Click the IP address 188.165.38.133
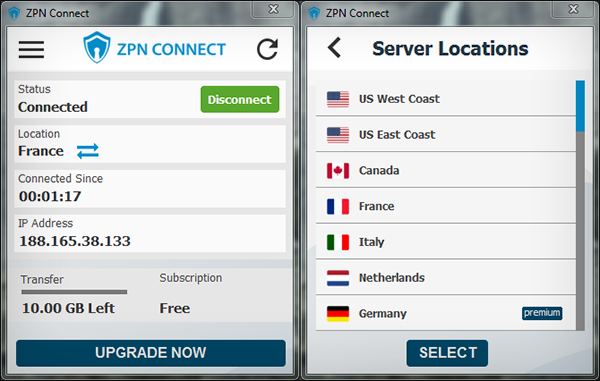Viewport: 600px width, 381px height. click(75, 241)
